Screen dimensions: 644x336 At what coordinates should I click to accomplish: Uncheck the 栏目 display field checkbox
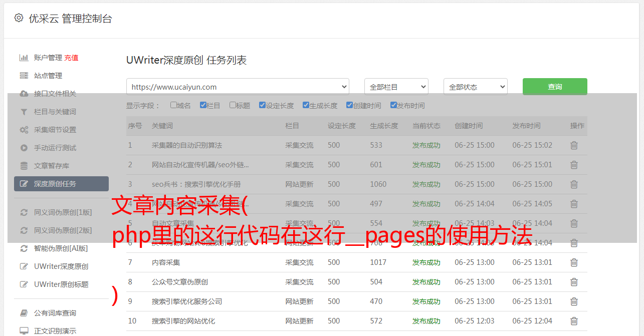point(203,105)
